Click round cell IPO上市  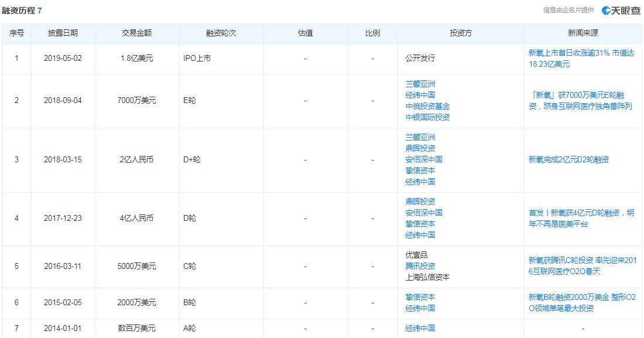197,59
